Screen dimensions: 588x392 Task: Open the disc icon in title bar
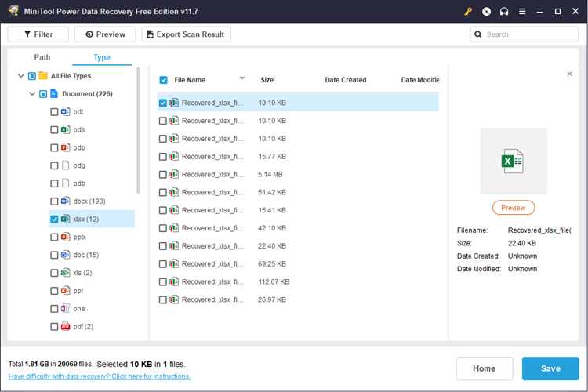point(486,12)
